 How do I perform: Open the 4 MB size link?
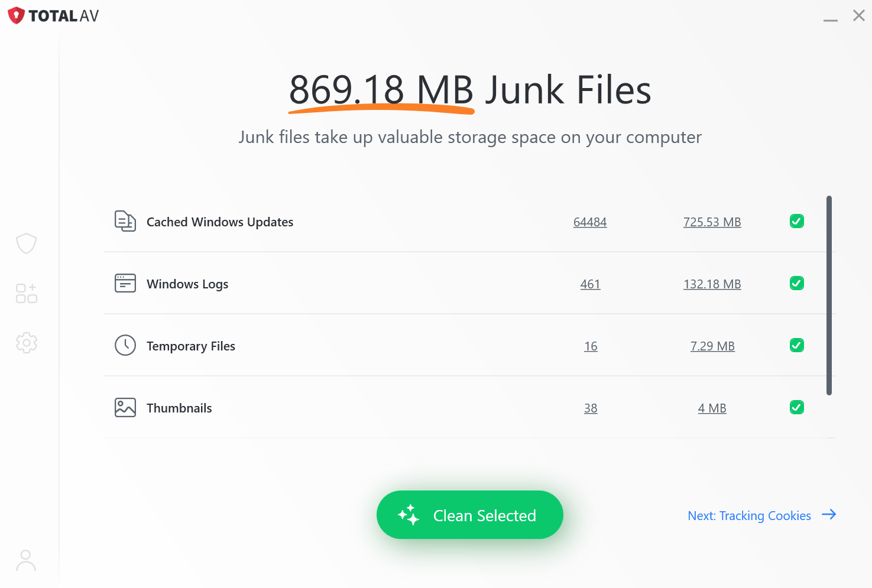coord(712,408)
